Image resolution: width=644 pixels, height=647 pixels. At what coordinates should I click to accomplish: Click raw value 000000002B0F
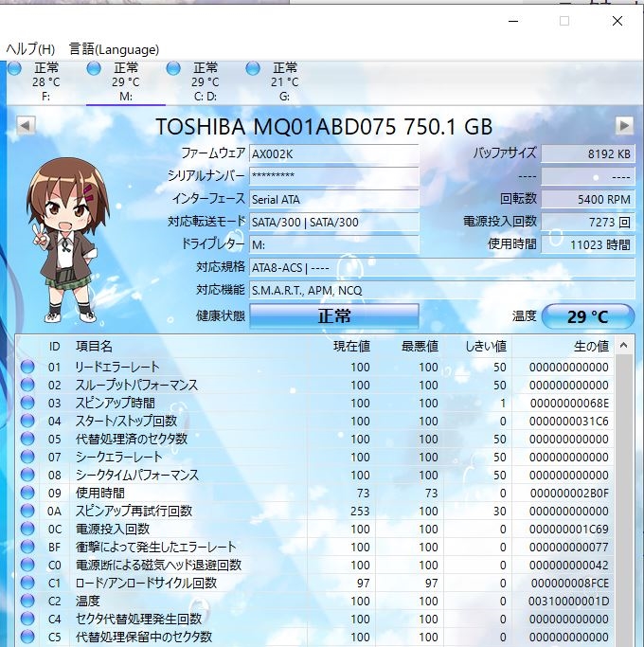click(569, 494)
